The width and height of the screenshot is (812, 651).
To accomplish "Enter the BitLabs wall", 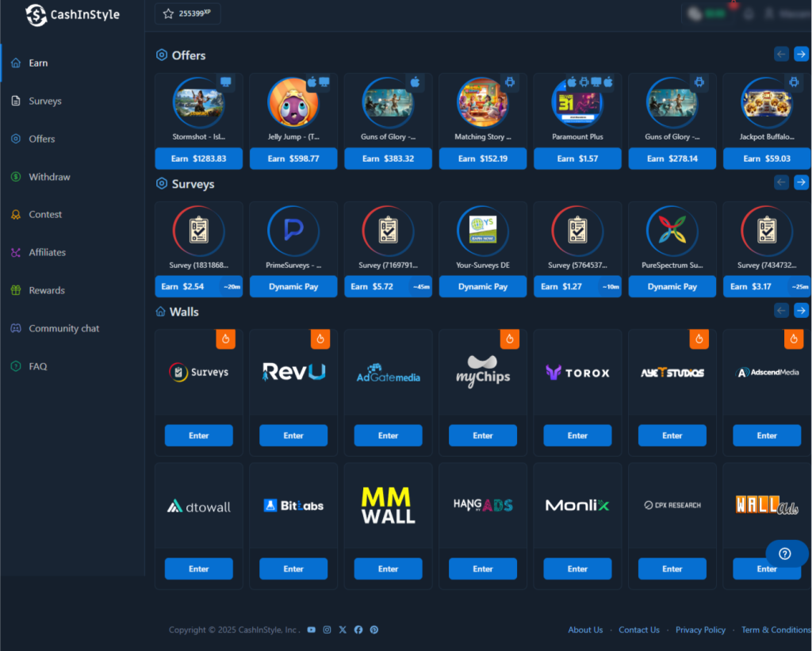I will click(x=293, y=569).
